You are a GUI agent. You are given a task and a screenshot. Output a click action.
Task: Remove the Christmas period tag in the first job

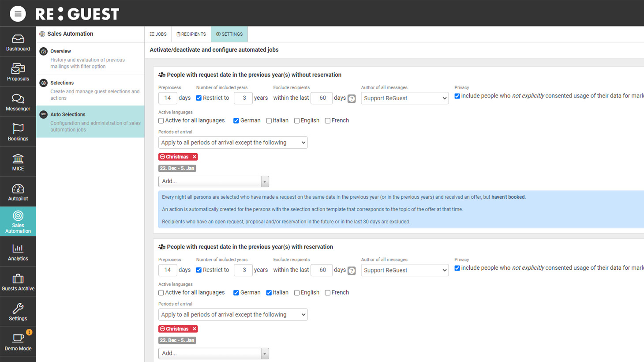(194, 157)
